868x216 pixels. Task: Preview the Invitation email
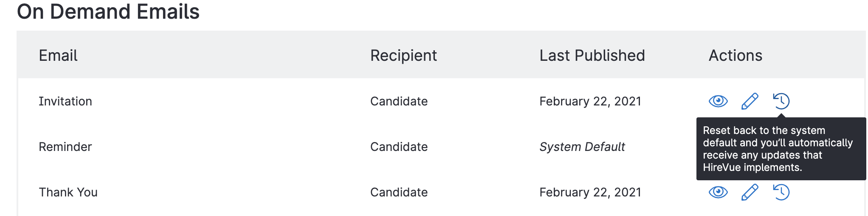[718, 101]
